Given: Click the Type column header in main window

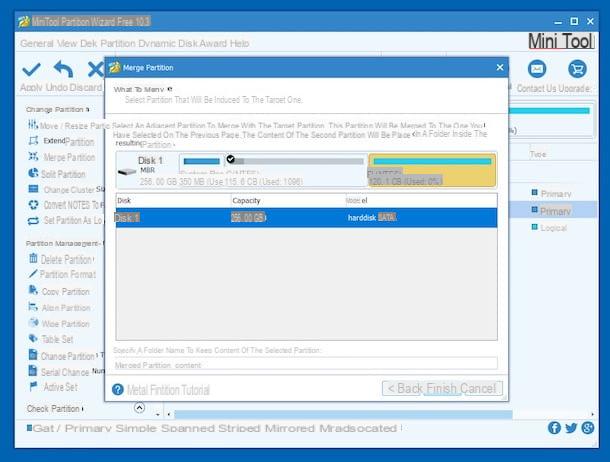Looking at the screenshot, I should click(538, 154).
